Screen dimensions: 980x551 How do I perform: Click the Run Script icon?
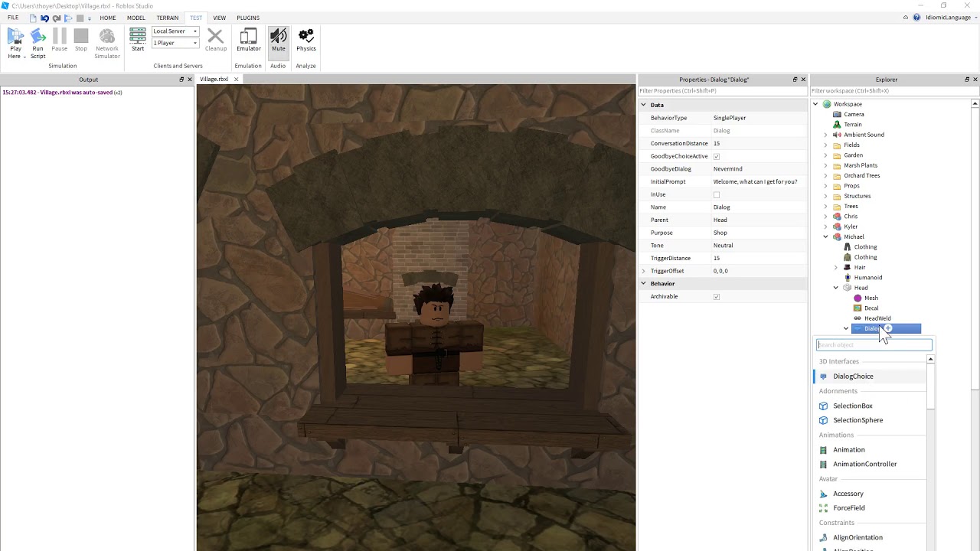point(38,36)
